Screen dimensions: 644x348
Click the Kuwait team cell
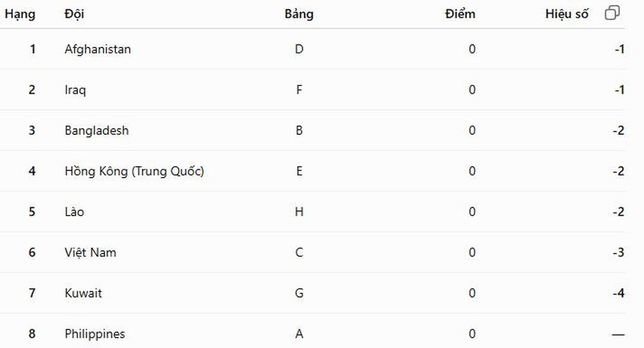83,293
